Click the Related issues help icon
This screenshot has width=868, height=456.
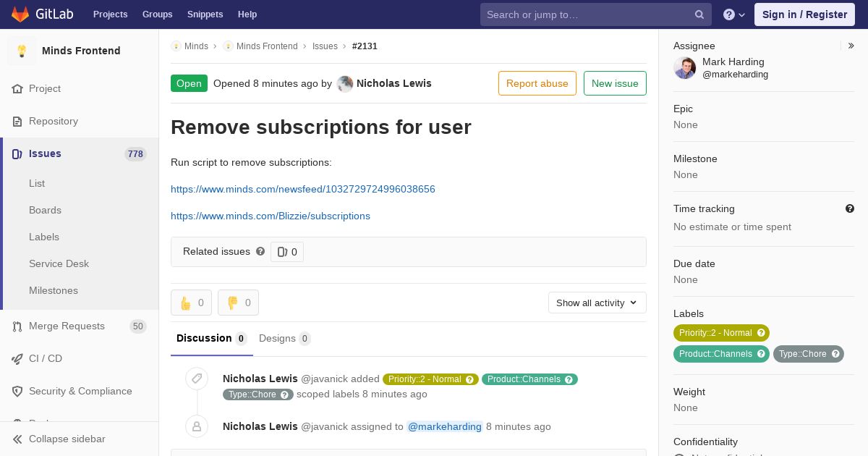(260, 251)
